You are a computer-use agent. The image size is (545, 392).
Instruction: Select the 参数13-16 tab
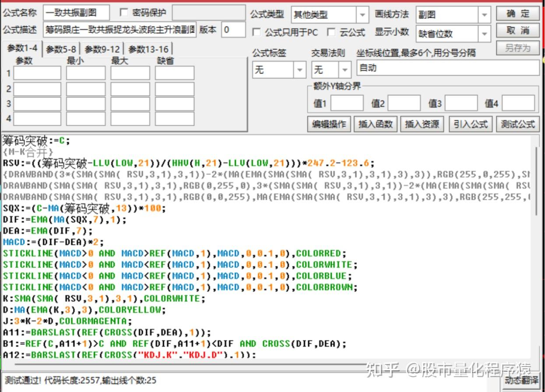point(148,49)
